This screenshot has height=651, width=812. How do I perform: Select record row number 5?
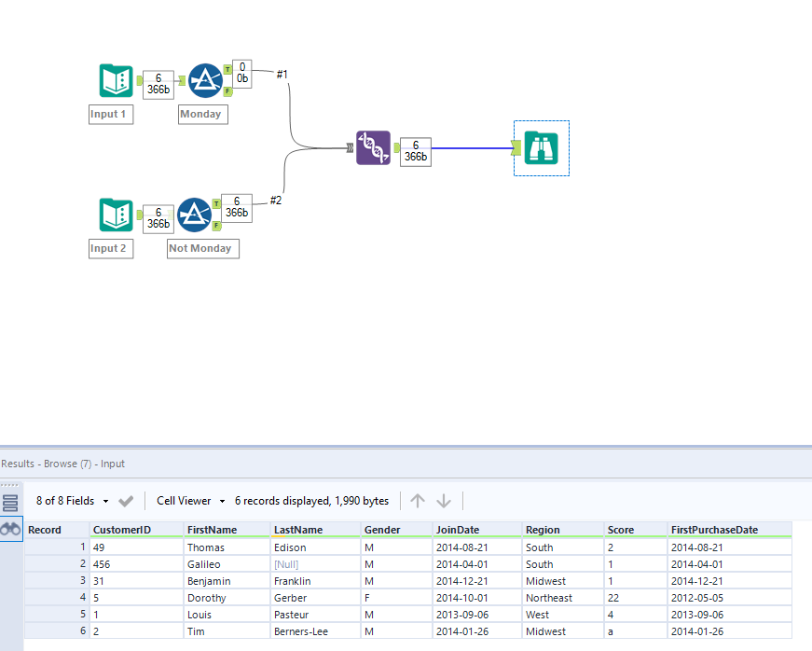pyautogui.click(x=57, y=615)
